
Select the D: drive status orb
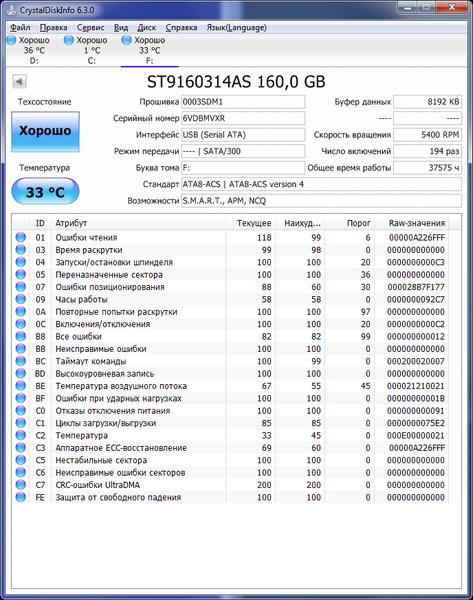(11, 40)
